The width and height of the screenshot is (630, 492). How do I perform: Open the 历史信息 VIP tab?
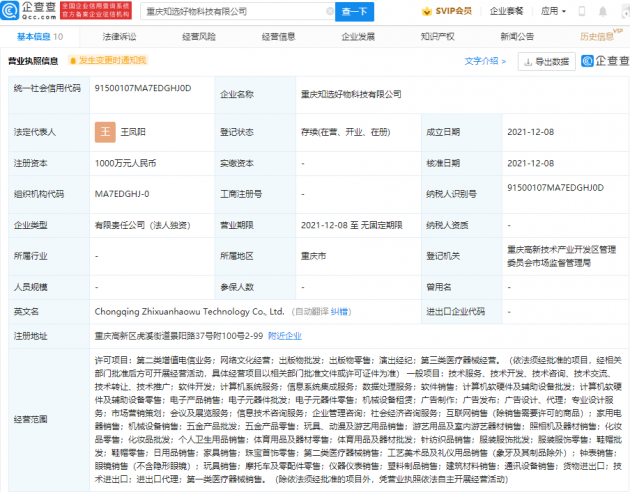point(601,35)
